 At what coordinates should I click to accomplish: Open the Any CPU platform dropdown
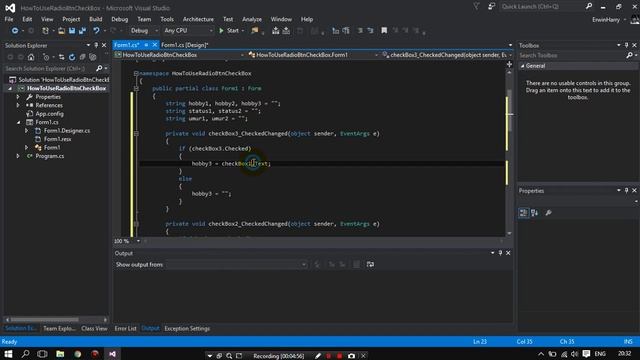188,31
